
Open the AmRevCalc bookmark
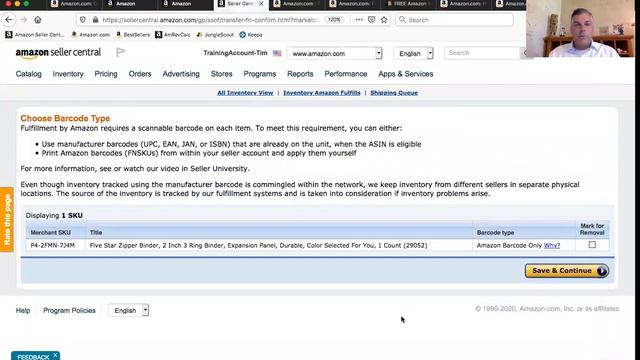coord(173,35)
